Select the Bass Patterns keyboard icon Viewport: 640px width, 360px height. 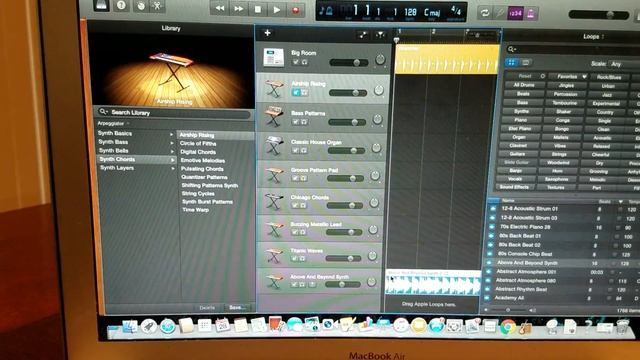(x=273, y=117)
